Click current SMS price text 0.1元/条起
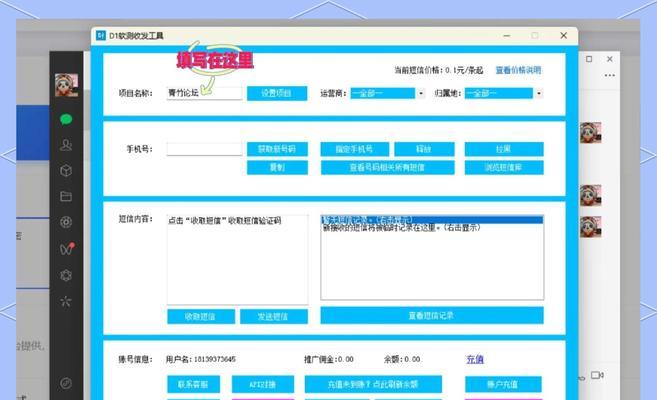This screenshot has width=657, height=400. tap(439, 70)
